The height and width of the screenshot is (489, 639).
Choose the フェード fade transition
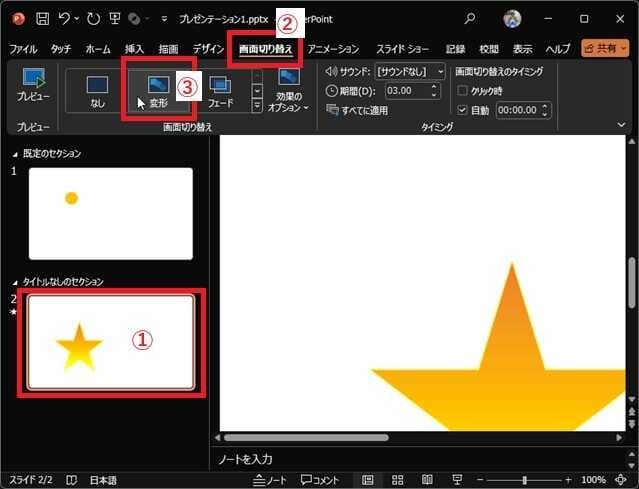tap(220, 91)
